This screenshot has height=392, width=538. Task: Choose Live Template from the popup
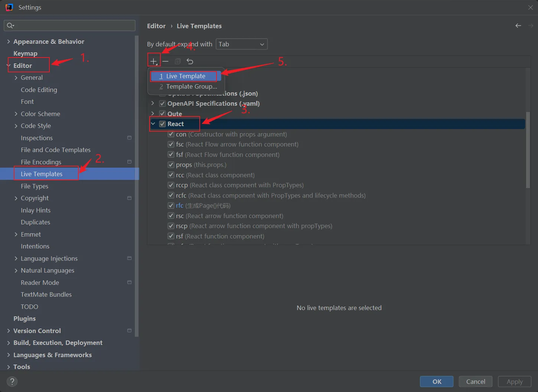186,76
